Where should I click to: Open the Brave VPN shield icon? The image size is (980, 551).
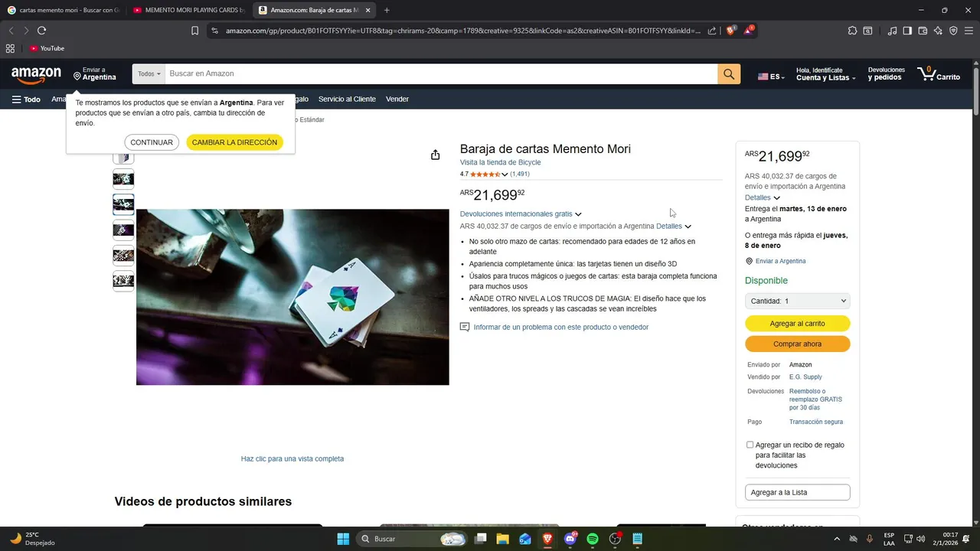click(953, 31)
